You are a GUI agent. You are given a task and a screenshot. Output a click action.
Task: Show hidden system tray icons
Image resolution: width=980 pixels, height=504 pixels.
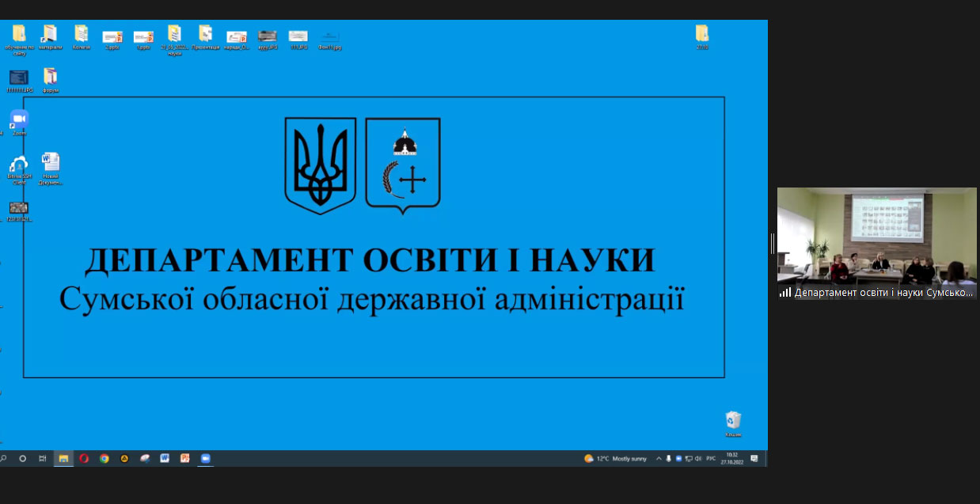point(659,458)
